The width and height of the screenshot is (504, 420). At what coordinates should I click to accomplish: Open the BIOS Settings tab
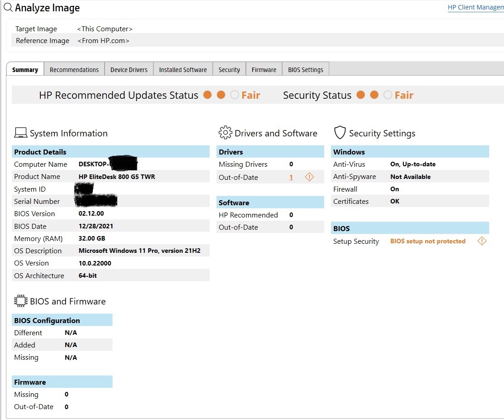point(305,69)
